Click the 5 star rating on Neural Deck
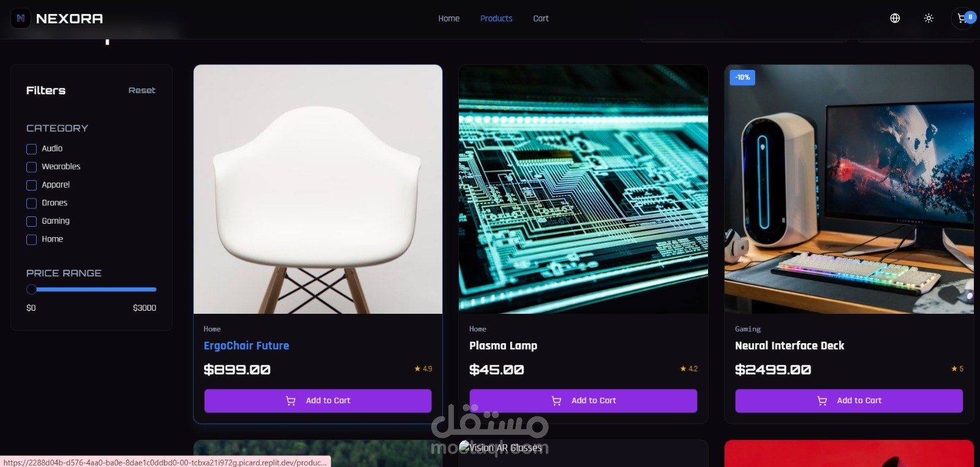This screenshot has width=980, height=467. 957,369
